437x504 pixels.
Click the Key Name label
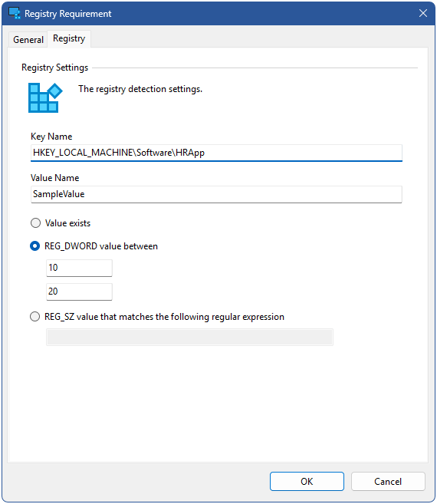pos(51,137)
